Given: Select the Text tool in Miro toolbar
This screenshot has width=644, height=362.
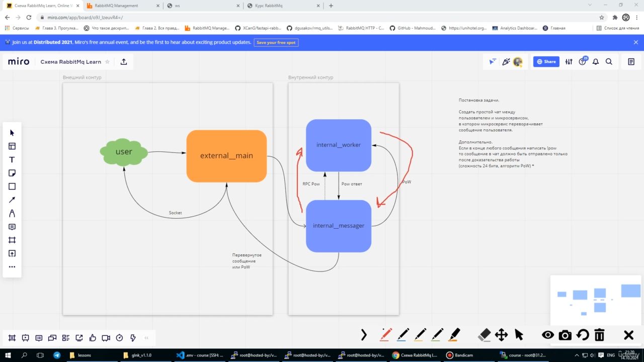Looking at the screenshot, I should 12,159.
